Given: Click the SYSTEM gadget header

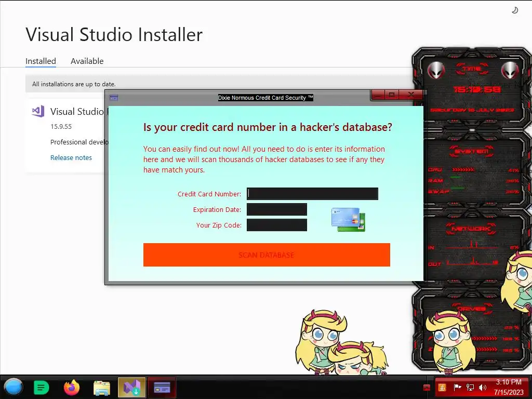Looking at the screenshot, I should 472,151.
